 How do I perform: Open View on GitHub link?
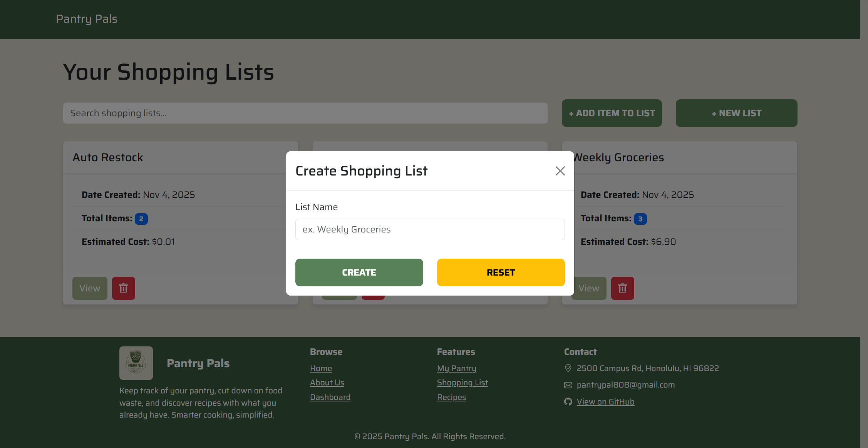tap(605, 401)
